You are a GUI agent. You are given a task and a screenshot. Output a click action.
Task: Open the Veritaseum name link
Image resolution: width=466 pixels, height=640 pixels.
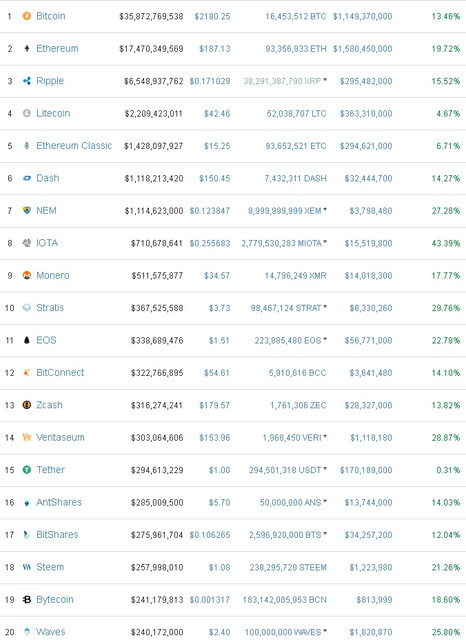[x=60, y=437]
